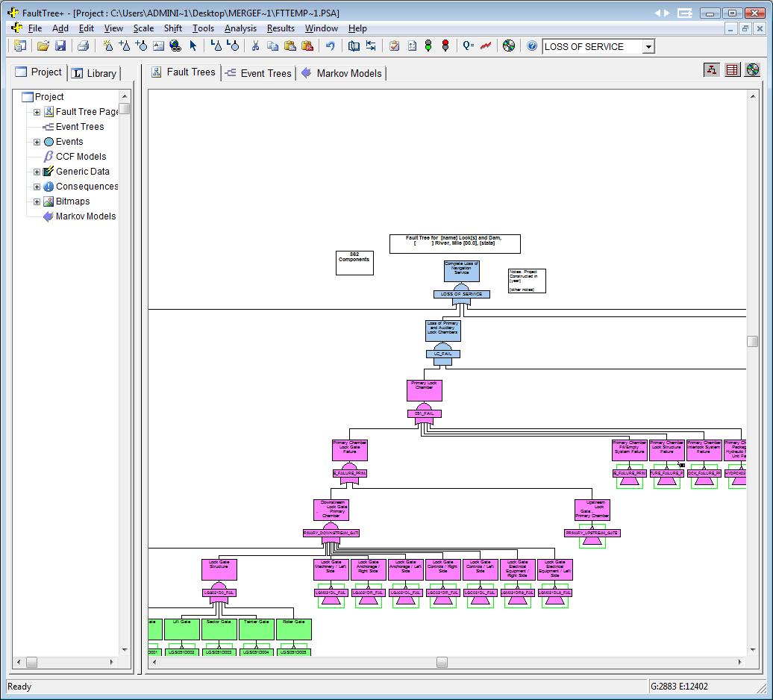Click the book pages toolbar icon
Screen dimensions: 773x700
354,46
